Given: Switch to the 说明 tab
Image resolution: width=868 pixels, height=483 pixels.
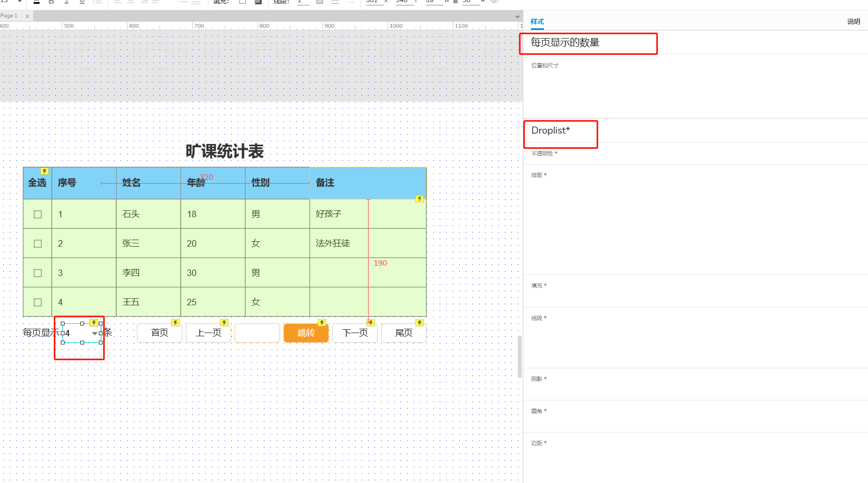Looking at the screenshot, I should pyautogui.click(x=853, y=22).
